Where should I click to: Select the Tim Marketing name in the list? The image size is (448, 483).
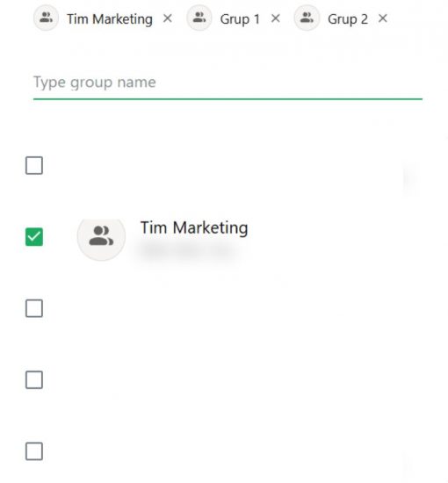194,228
